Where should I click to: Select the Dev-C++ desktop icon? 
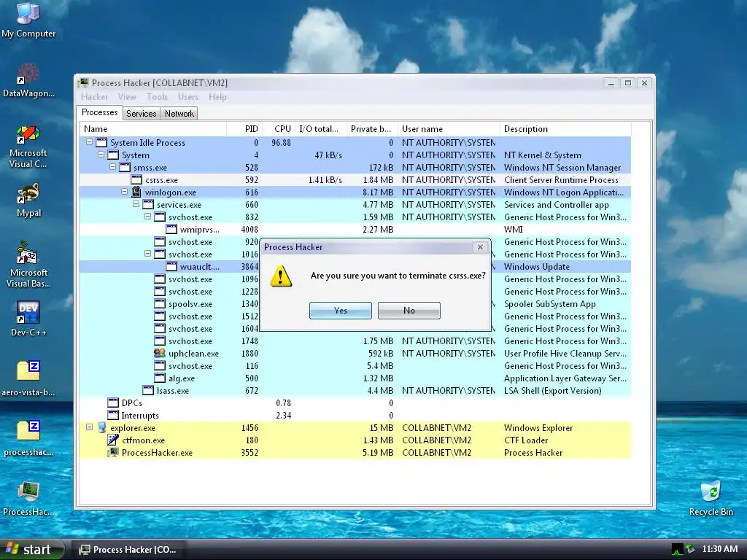pos(28,319)
